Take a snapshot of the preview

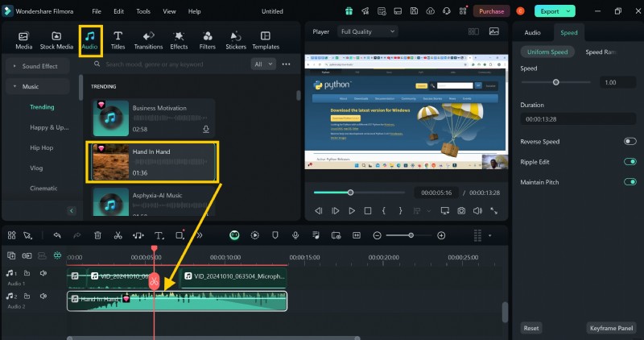tap(461, 211)
